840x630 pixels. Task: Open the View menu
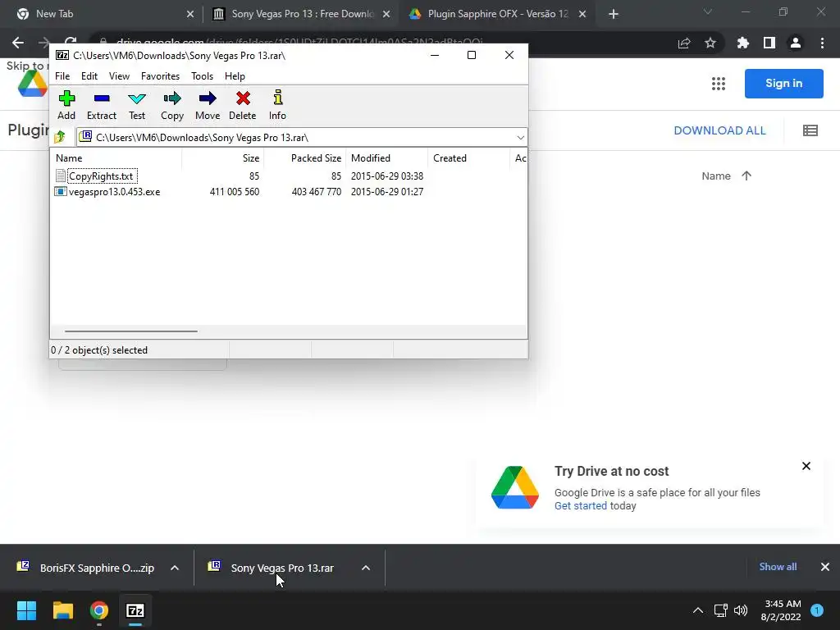tap(119, 76)
